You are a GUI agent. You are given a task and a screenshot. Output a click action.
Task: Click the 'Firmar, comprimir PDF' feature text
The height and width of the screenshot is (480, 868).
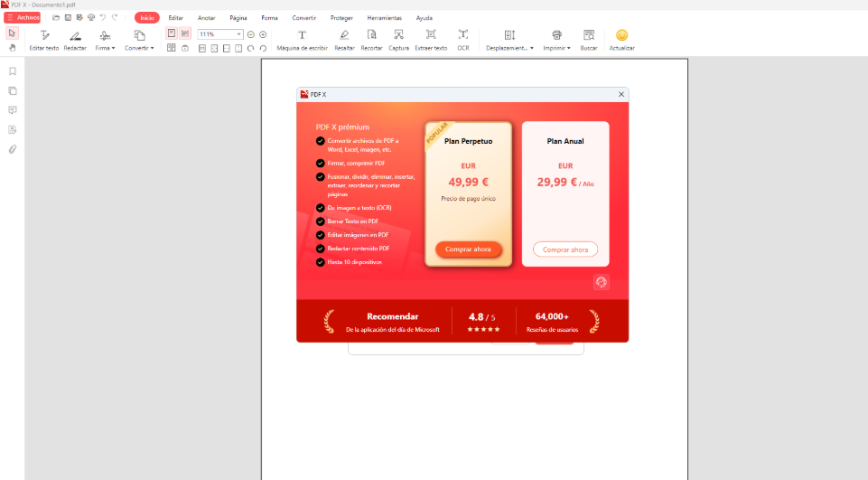click(x=356, y=164)
